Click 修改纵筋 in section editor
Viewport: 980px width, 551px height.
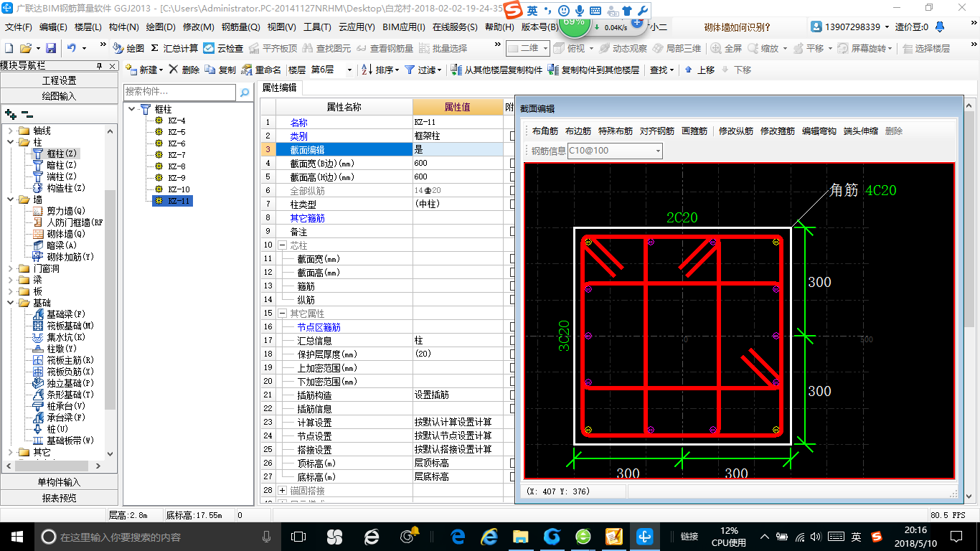736,131
